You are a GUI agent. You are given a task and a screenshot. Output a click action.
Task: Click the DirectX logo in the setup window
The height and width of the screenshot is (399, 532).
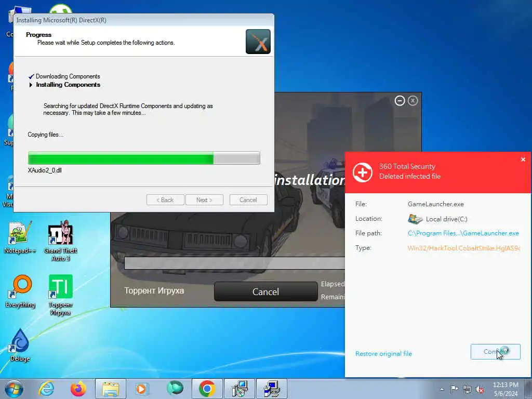tap(258, 42)
